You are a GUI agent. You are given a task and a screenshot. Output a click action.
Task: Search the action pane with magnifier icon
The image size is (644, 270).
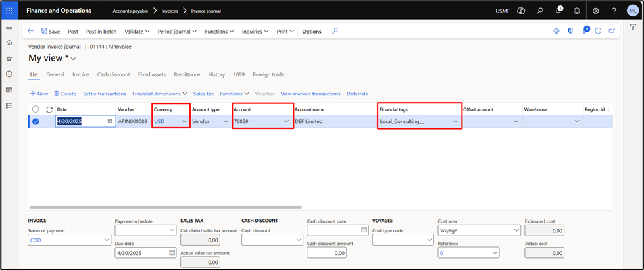(x=335, y=31)
